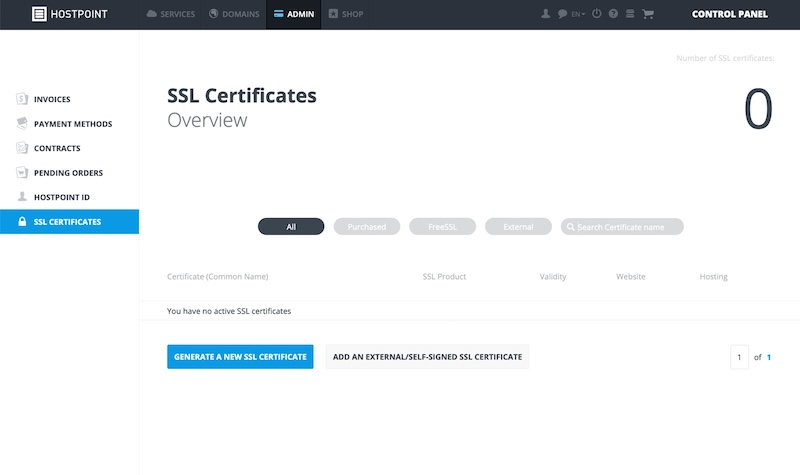The width and height of the screenshot is (800, 475).
Task: Click the large 0 certificate count
Action: 758,109
